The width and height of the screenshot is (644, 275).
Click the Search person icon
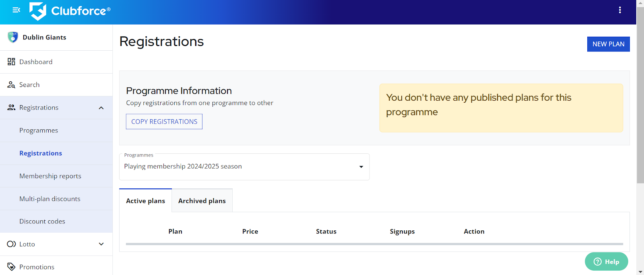[11, 85]
